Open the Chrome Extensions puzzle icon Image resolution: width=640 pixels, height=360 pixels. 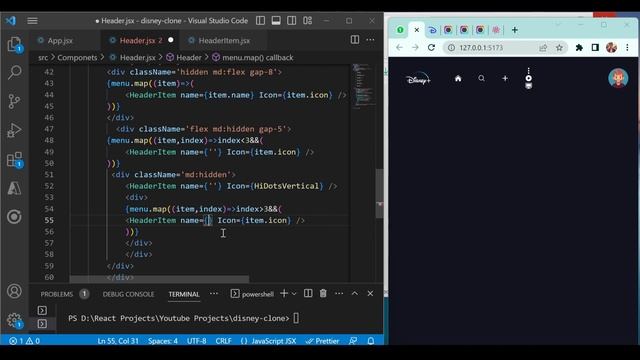579,48
